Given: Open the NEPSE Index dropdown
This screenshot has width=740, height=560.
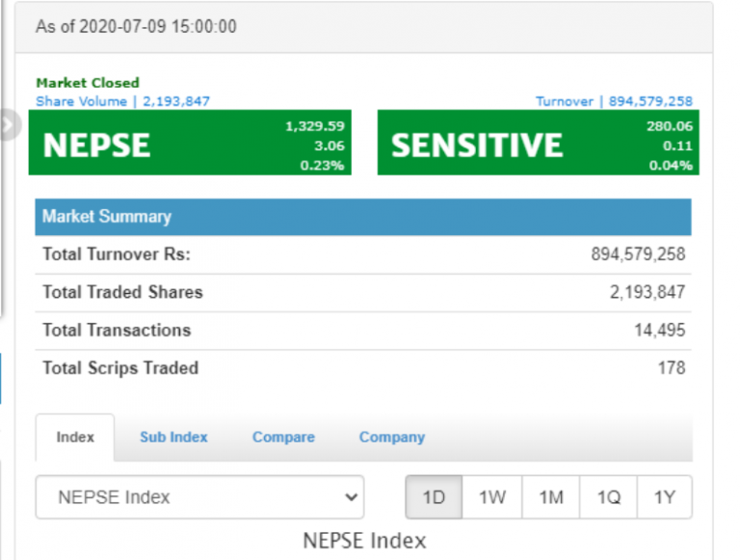Looking at the screenshot, I should point(199,496).
